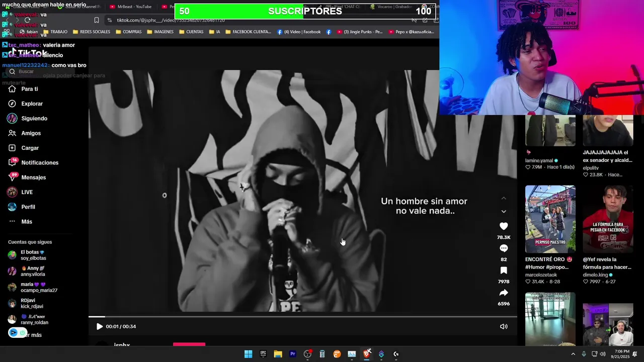Click the Mensajes inbox icon

(x=13, y=177)
